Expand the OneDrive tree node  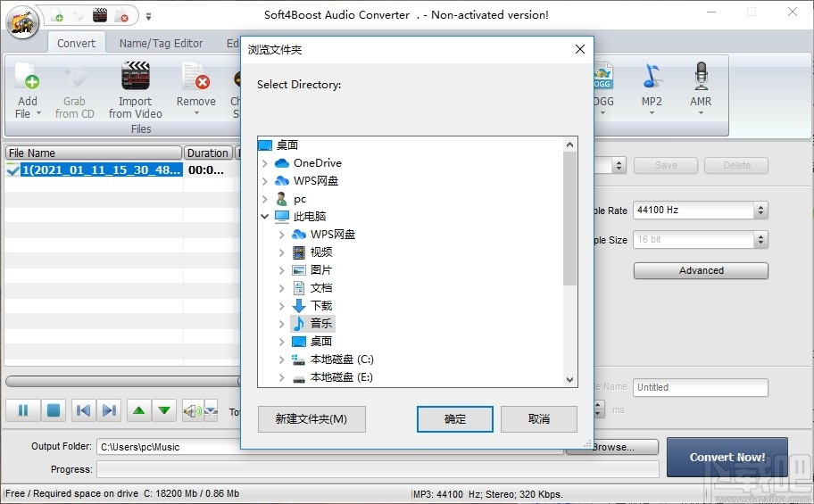[265, 163]
